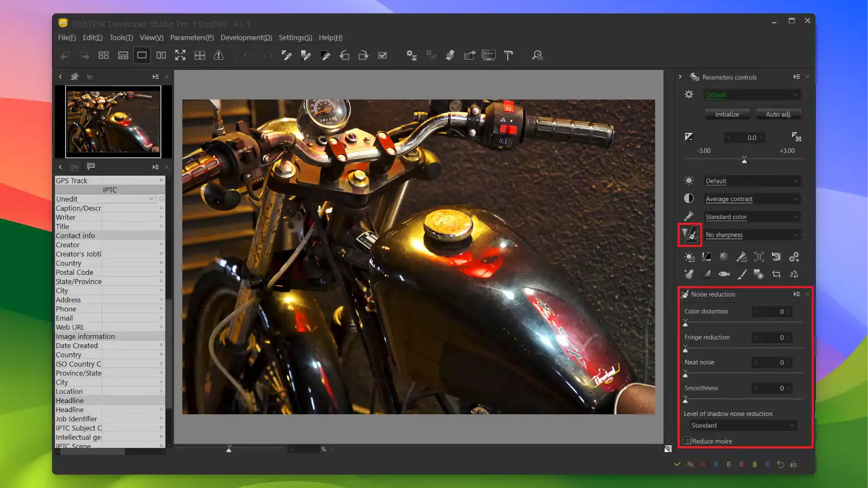Open the fine settings gears icon
The image size is (868, 488).
coord(794,256)
